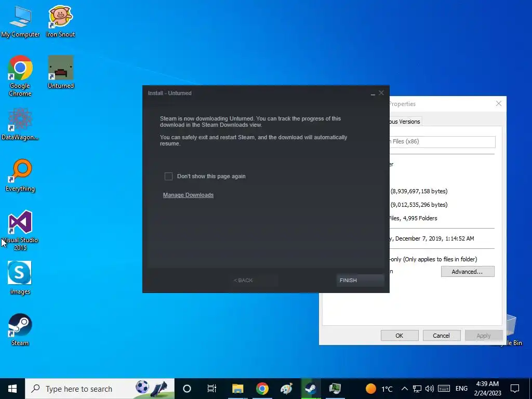Switch to Previous Versions tab in Properties
The width and height of the screenshot is (532, 399).
pyautogui.click(x=404, y=122)
